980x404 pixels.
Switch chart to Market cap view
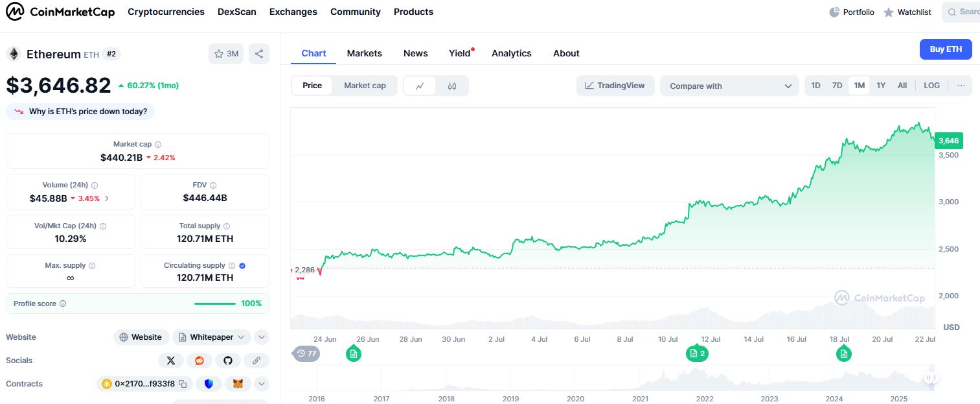(x=365, y=86)
